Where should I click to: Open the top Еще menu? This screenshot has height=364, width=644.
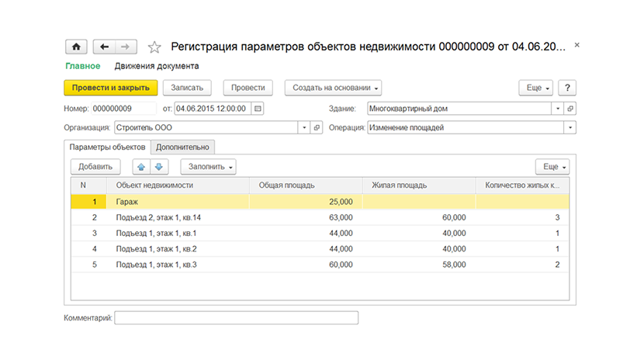coord(535,88)
